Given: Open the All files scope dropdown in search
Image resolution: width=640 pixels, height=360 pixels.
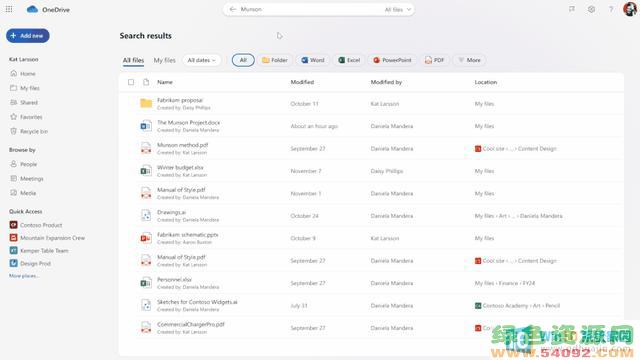Looking at the screenshot, I should [398, 9].
